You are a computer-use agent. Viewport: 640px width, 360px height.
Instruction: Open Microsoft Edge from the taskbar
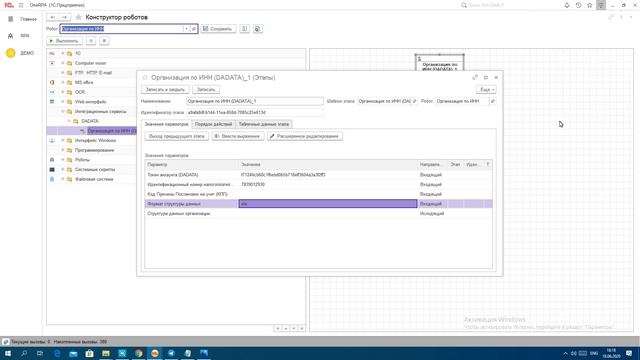pyautogui.click(x=57, y=353)
